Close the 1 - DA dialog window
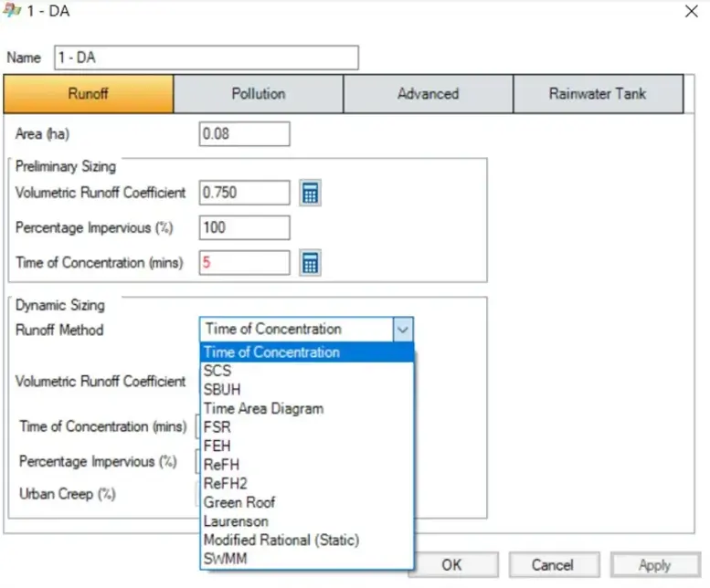This screenshot has width=710, height=588. [x=692, y=11]
